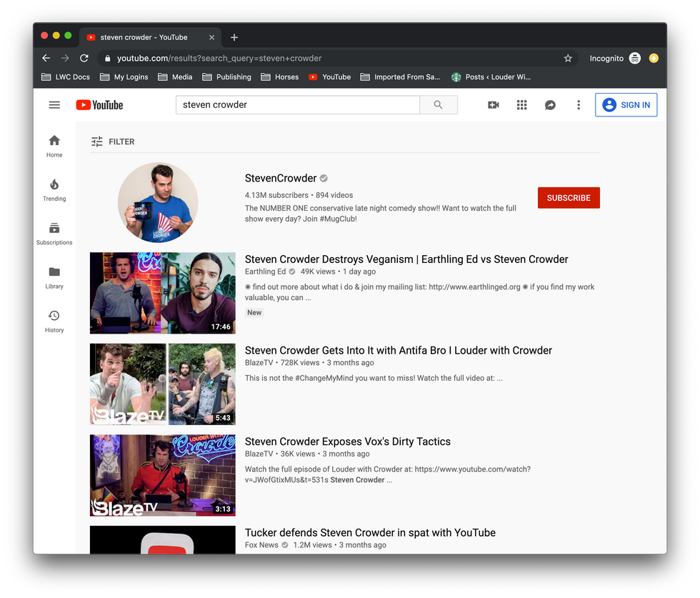Click the New badge on veganism video

pyautogui.click(x=254, y=313)
